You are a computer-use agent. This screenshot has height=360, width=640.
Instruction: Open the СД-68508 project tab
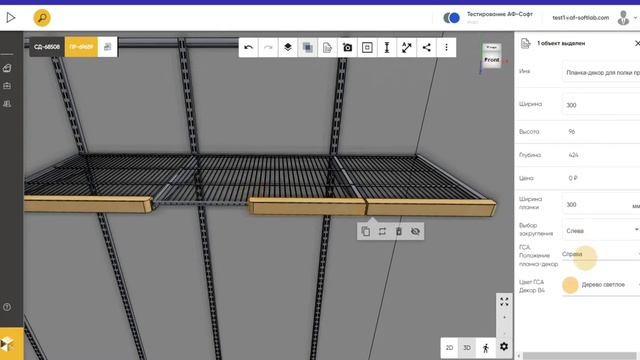click(47, 47)
